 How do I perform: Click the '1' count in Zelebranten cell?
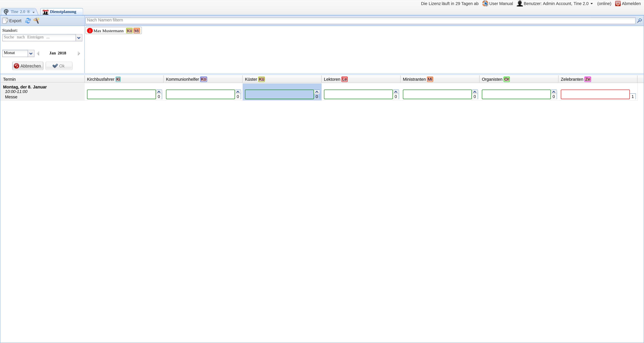[633, 97]
